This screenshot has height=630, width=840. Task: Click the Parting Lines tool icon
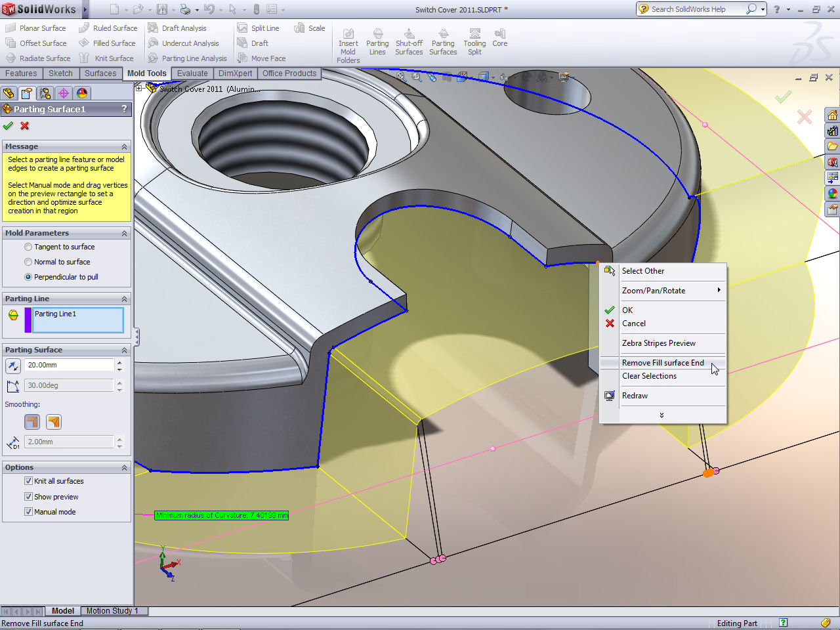tap(377, 34)
